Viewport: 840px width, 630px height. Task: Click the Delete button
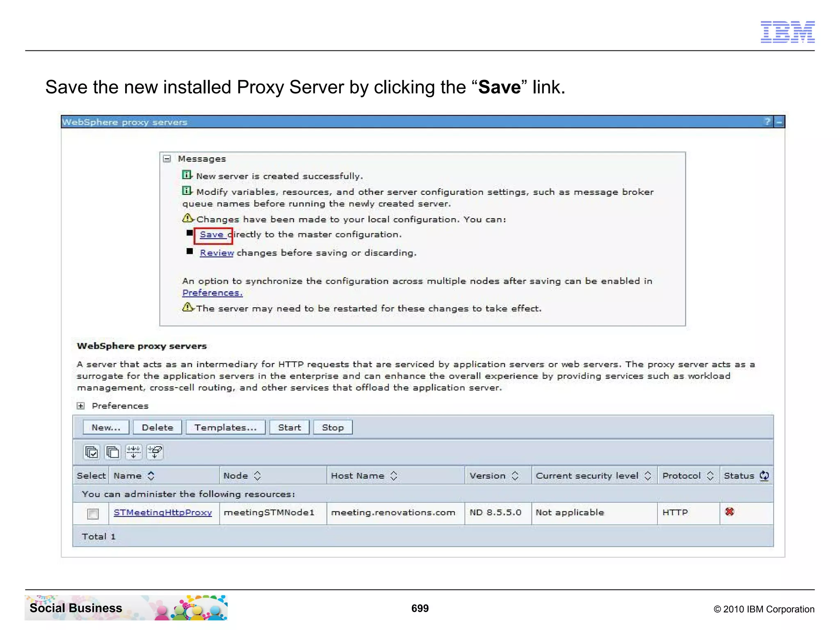coord(157,427)
